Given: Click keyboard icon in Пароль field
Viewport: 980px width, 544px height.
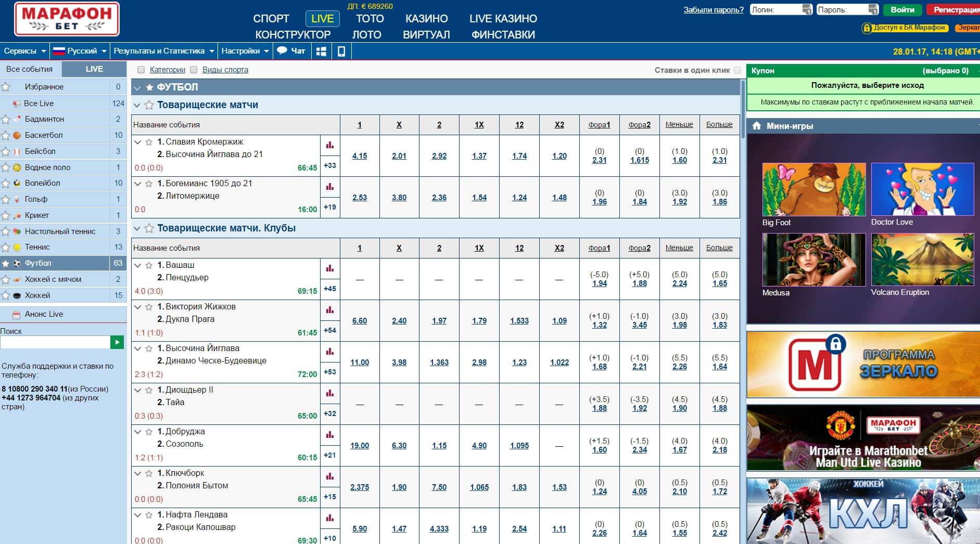Looking at the screenshot, I should 873,9.
